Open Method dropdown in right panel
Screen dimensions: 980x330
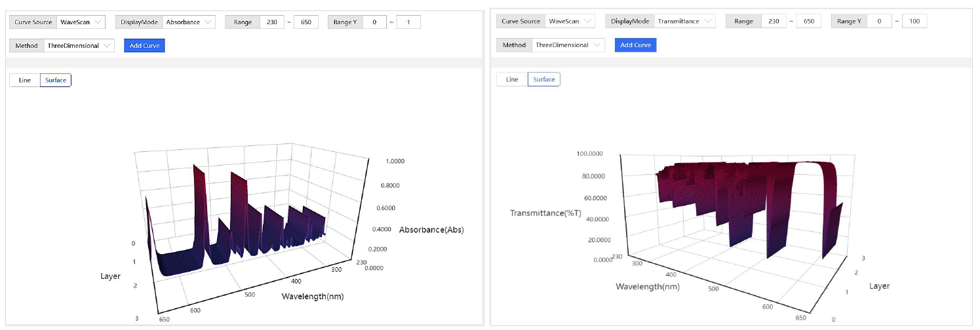567,45
